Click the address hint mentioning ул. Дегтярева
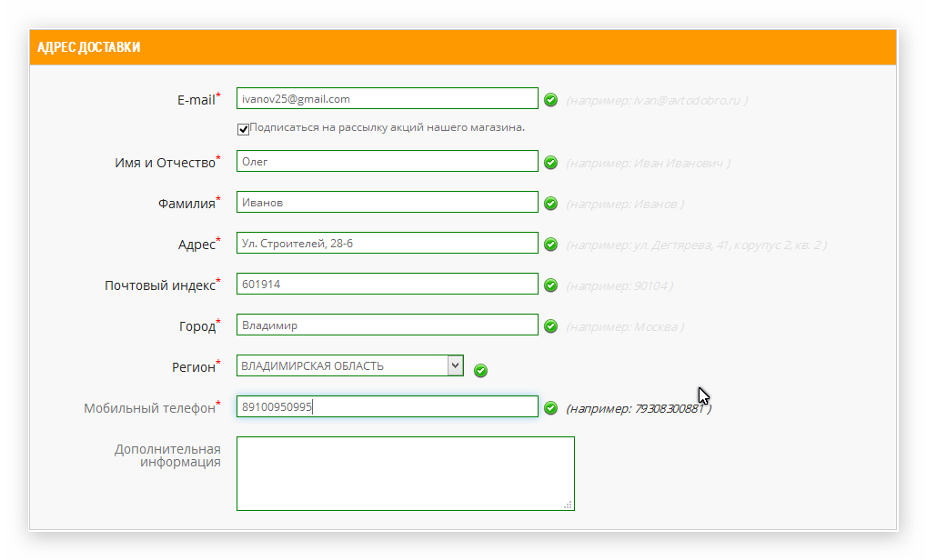Viewport: 927px width, 560px height. [x=697, y=245]
